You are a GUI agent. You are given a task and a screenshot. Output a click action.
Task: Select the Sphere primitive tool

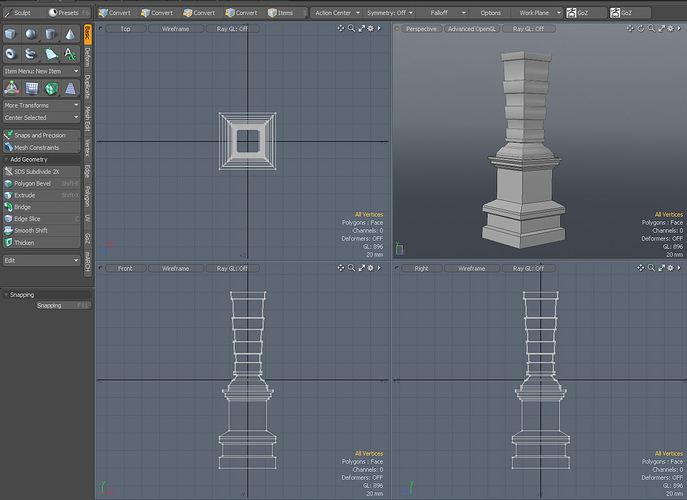coord(30,34)
